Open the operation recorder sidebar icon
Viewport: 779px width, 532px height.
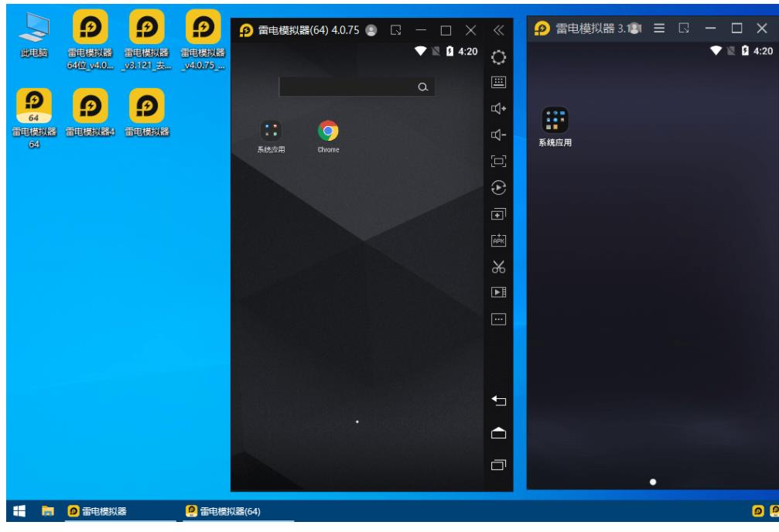498,188
